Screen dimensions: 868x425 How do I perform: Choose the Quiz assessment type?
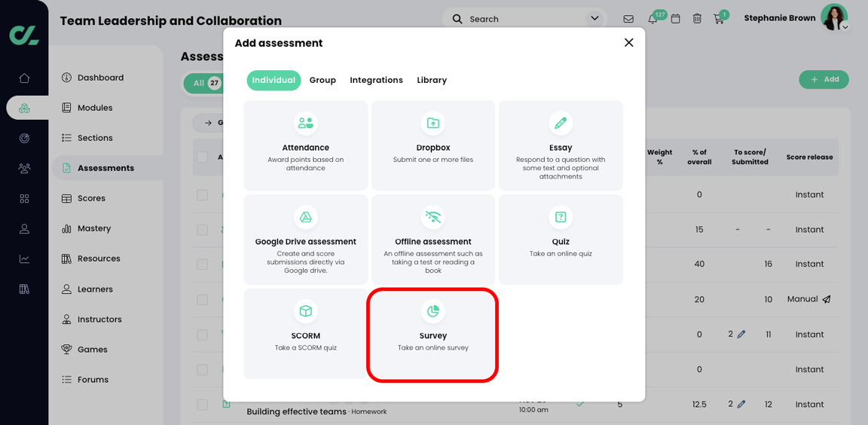[x=561, y=240]
